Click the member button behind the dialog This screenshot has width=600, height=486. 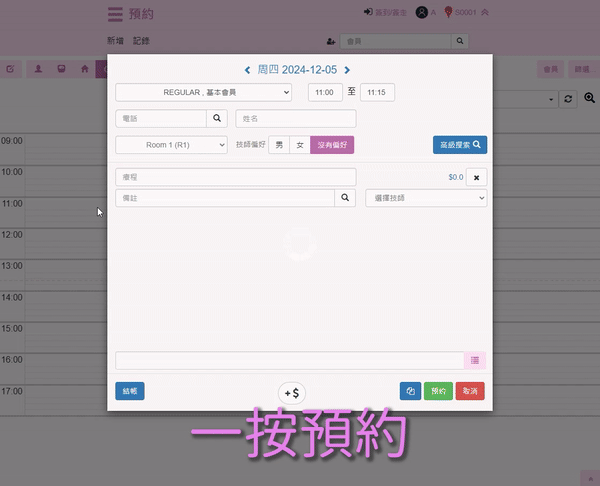pos(551,69)
